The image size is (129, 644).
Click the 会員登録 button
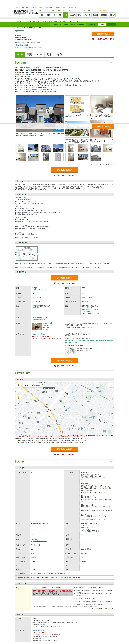(x=102, y=24)
